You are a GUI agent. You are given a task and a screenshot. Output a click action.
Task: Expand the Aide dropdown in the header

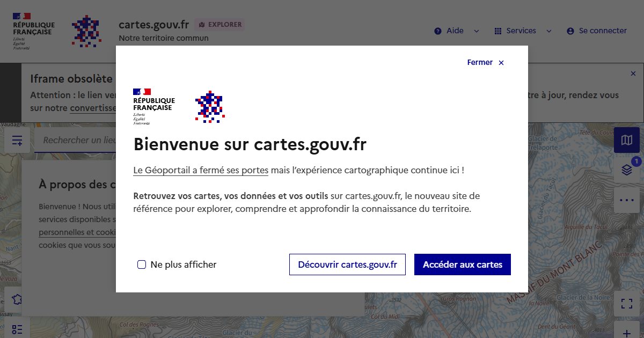[457, 31]
